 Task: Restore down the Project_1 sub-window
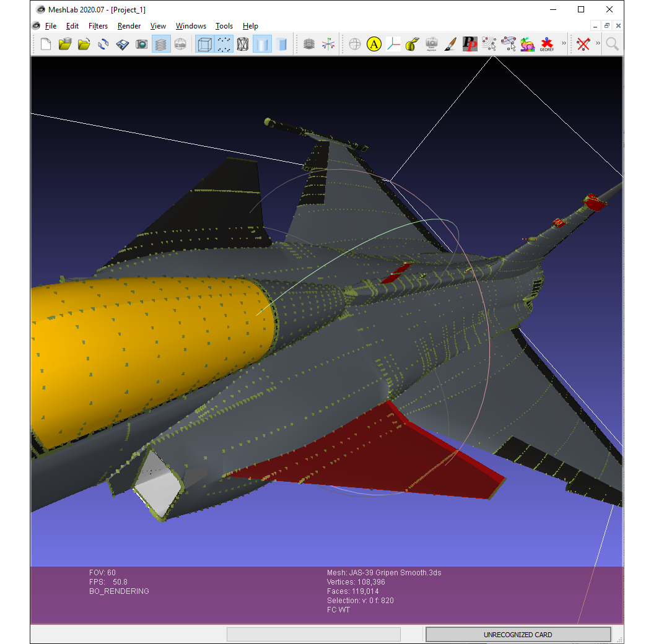tap(606, 26)
